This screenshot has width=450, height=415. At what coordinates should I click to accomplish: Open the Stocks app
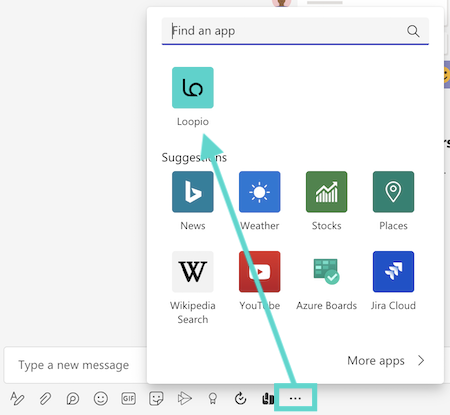click(327, 192)
